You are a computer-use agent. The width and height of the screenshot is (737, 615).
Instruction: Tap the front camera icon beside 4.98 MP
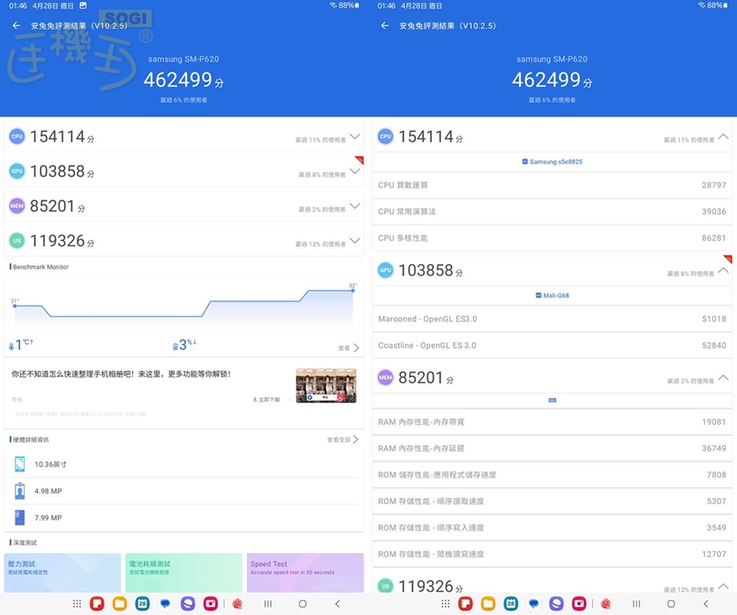coord(20,491)
